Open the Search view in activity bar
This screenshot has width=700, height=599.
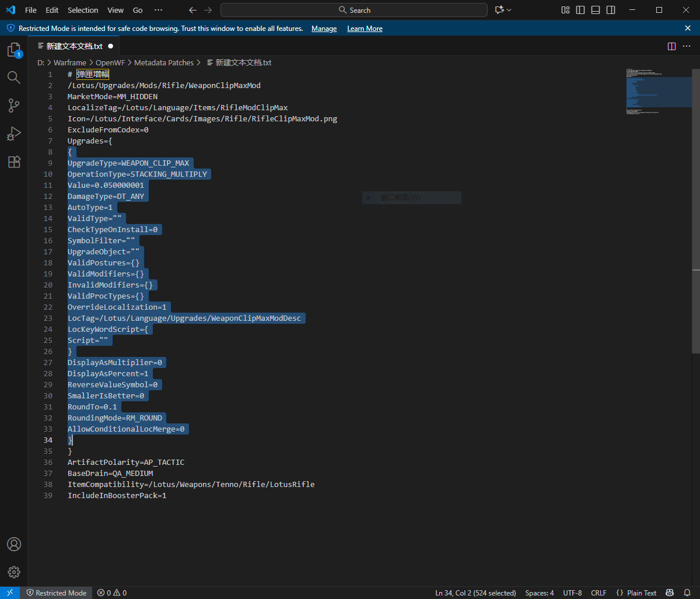[x=13, y=78]
